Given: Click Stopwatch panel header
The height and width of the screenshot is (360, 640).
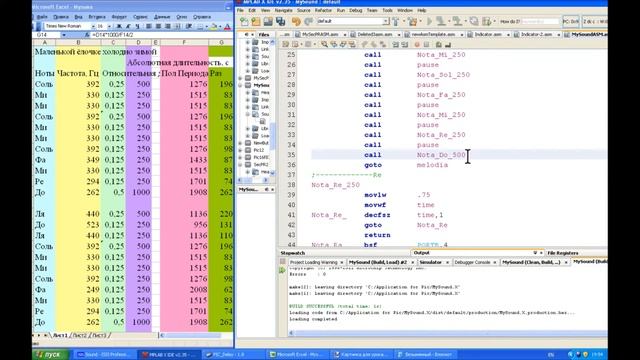Looking at the screenshot, I should point(293,253).
